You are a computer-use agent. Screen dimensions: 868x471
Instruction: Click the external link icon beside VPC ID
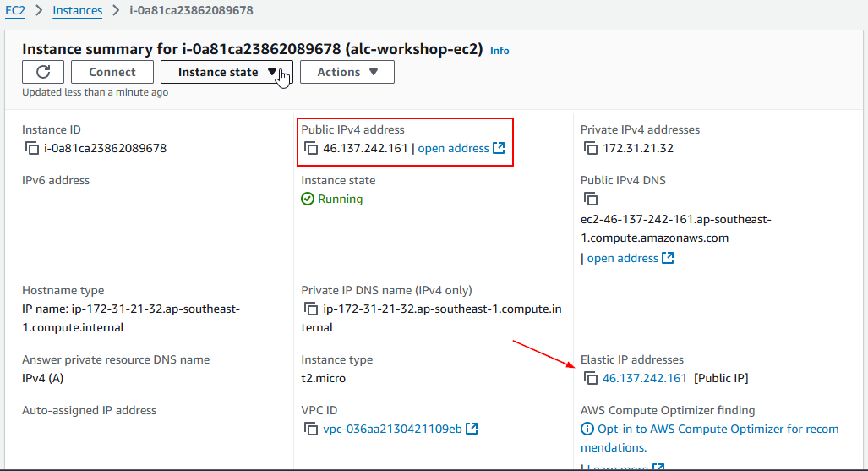click(x=472, y=429)
